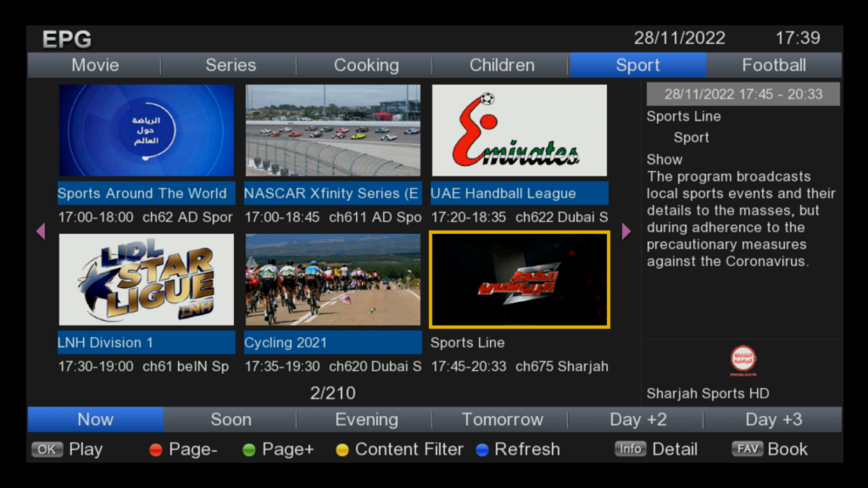Click the 28/11/2022 17:45 - 20:33 schedule bar
Viewport: 868px width, 488px height.
point(743,94)
